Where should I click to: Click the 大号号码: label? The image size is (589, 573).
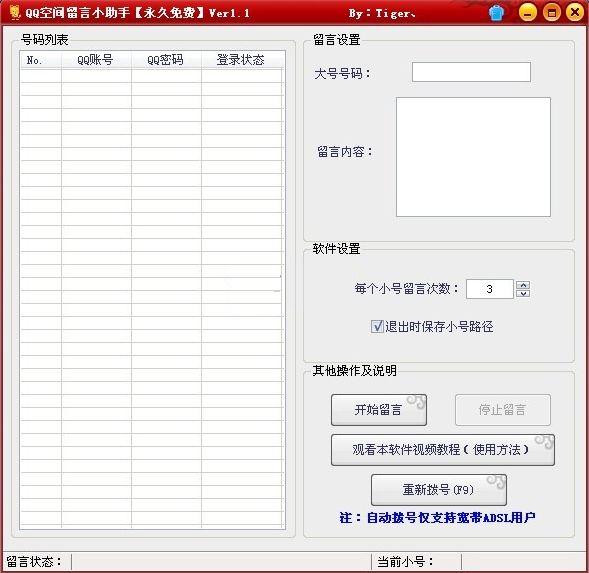point(342,73)
